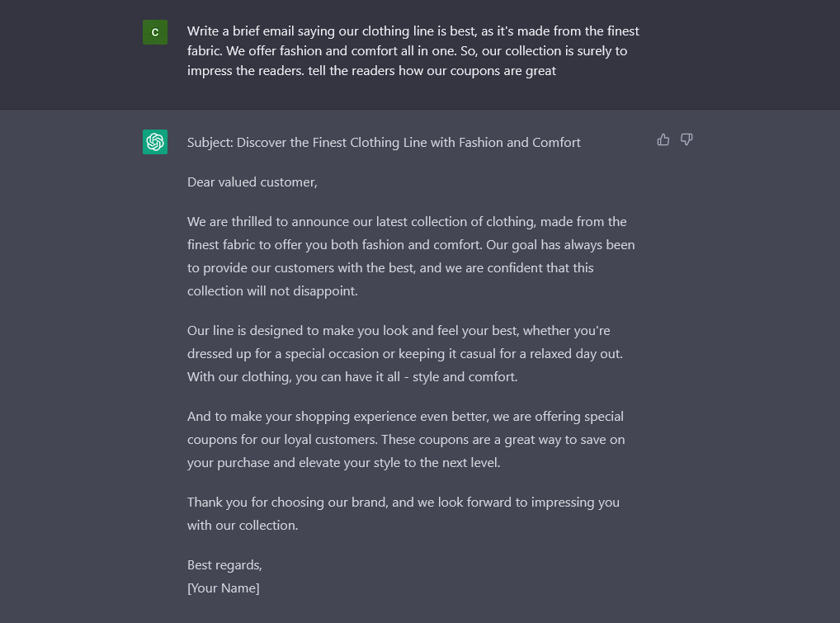The image size is (840, 623).
Task: Click the user prompt starting "Write a brief email"
Action: pos(413,51)
